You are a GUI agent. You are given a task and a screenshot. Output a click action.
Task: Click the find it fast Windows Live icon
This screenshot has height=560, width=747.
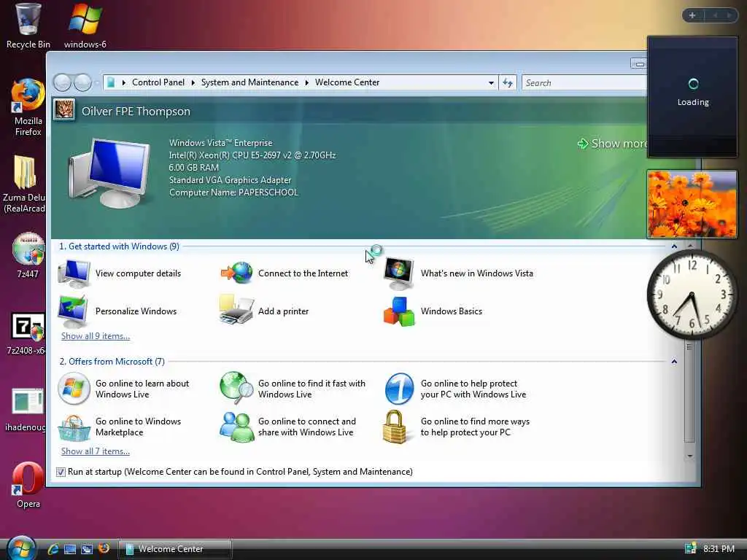pyautogui.click(x=237, y=388)
